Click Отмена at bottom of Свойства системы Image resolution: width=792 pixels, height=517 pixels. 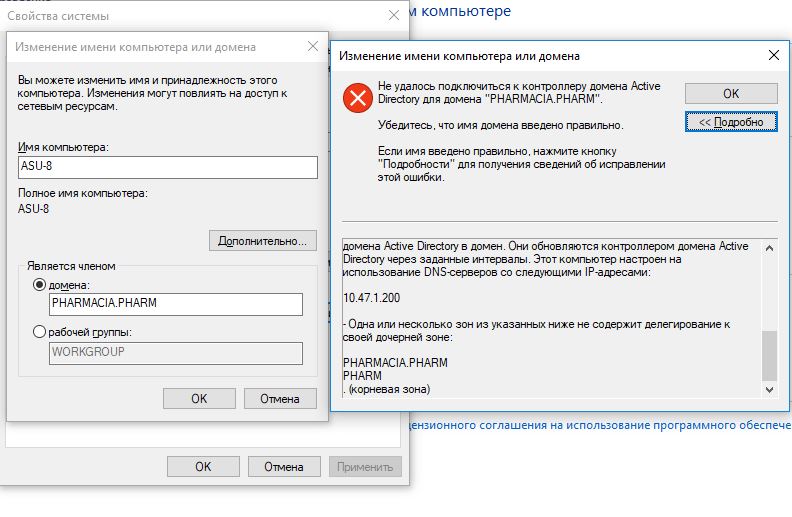(x=284, y=467)
